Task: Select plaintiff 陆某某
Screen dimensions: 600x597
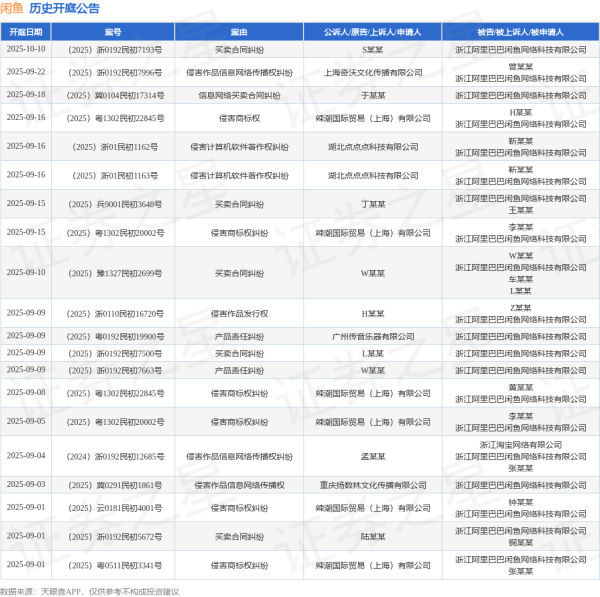Action: [x=373, y=537]
